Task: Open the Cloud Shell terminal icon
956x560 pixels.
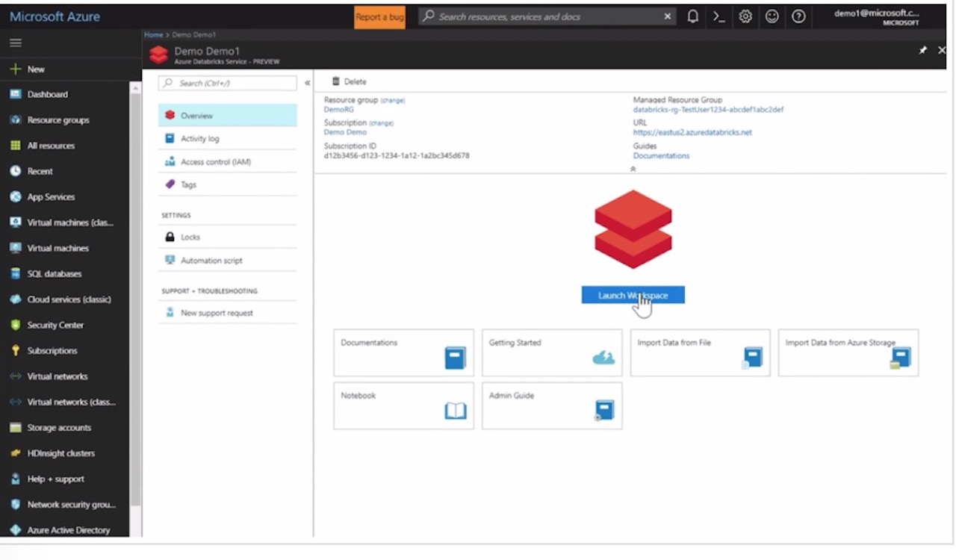Action: 718,16
